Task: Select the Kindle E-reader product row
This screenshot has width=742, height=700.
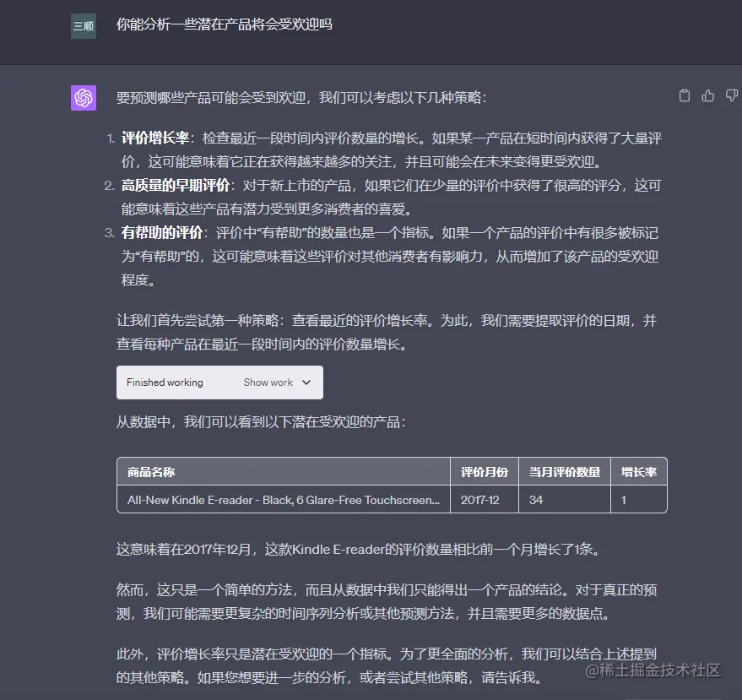Action: (x=283, y=500)
